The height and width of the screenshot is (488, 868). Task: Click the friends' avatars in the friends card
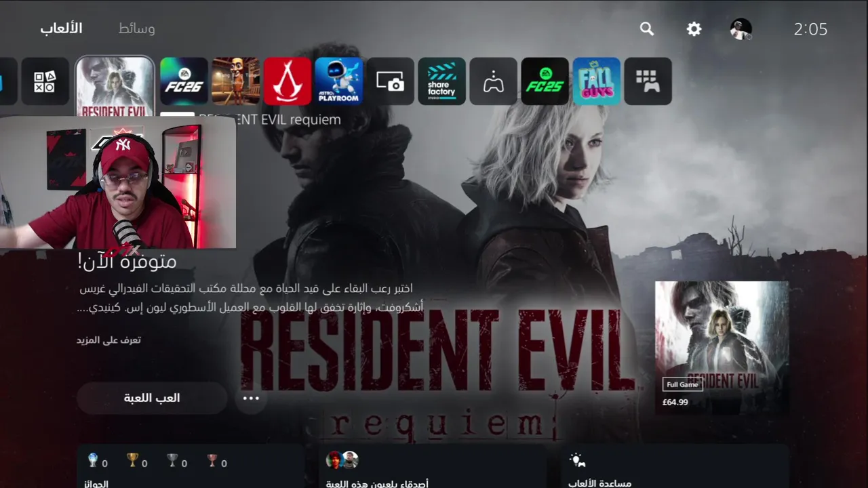342,460
